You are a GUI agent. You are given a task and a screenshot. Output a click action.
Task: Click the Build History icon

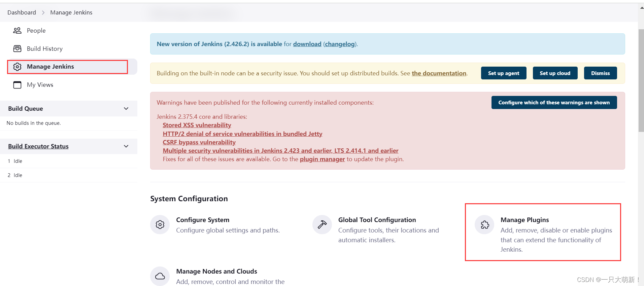pos(17,49)
